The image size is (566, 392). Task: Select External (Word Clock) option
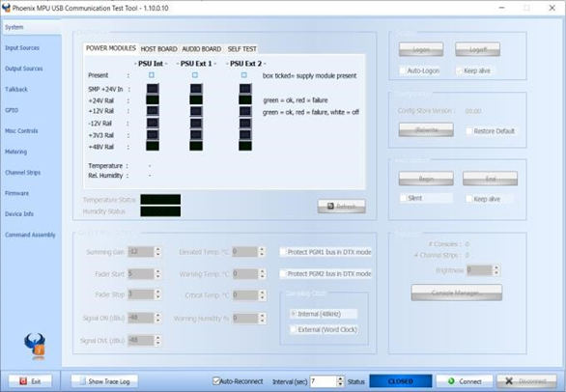coord(294,329)
